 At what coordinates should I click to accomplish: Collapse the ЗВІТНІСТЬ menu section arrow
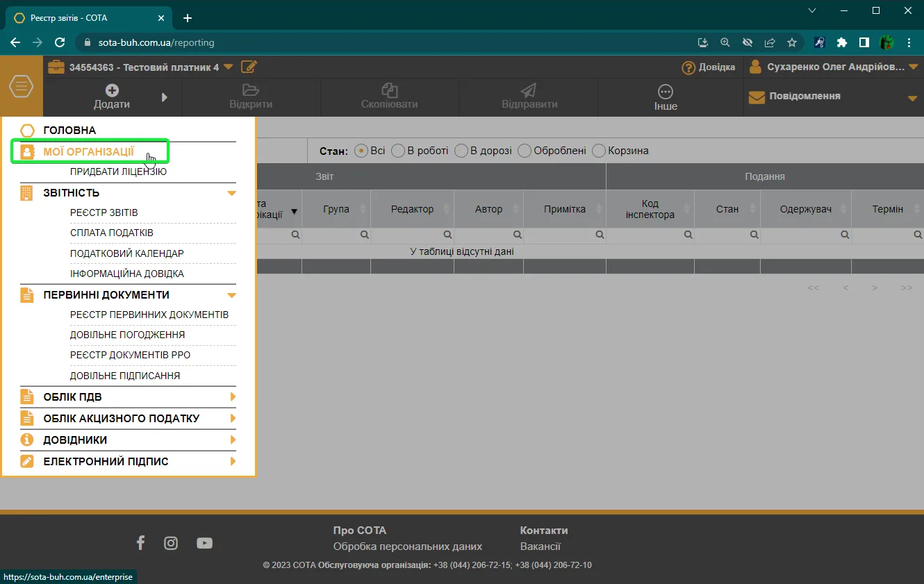232,193
